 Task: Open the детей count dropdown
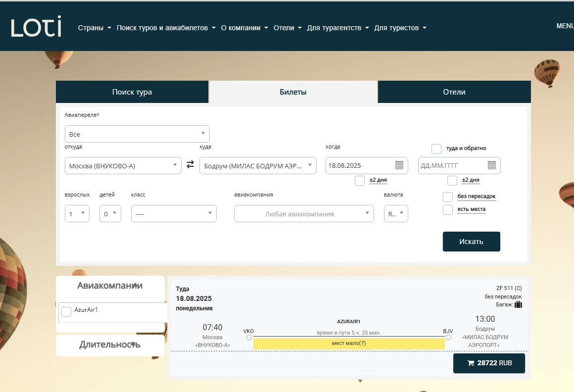pyautogui.click(x=110, y=213)
